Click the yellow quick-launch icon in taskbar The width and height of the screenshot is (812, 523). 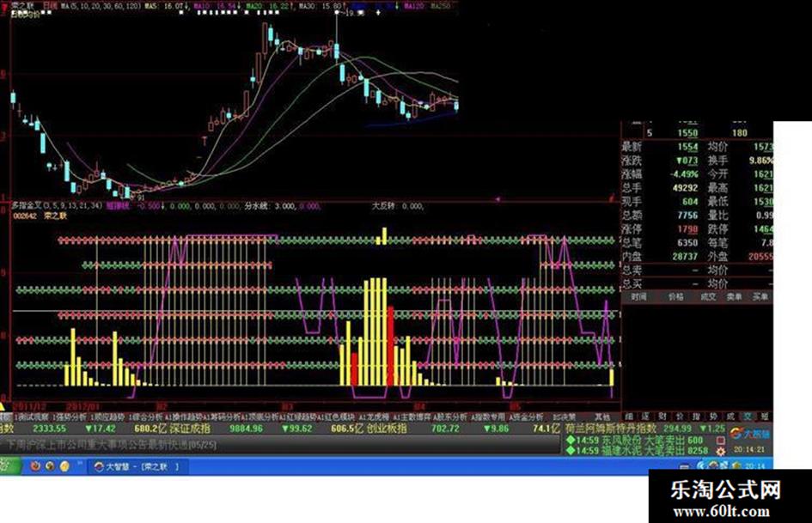click(64, 466)
